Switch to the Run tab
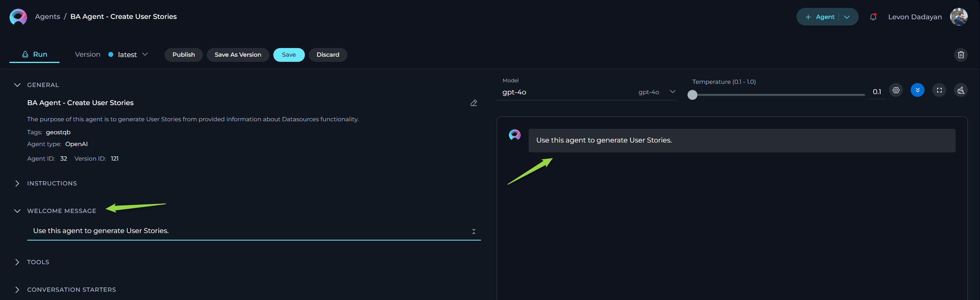 [34, 55]
